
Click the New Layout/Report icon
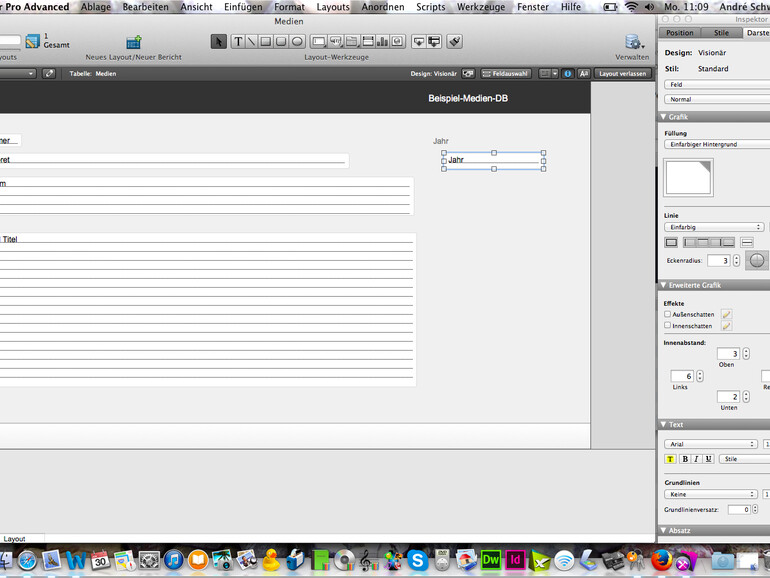(x=134, y=42)
